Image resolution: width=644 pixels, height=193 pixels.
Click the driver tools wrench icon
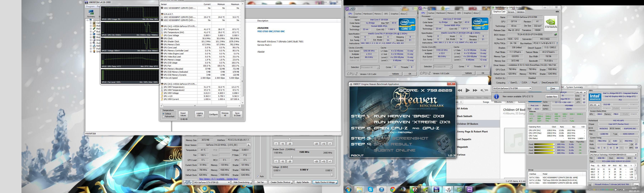click(x=248, y=145)
